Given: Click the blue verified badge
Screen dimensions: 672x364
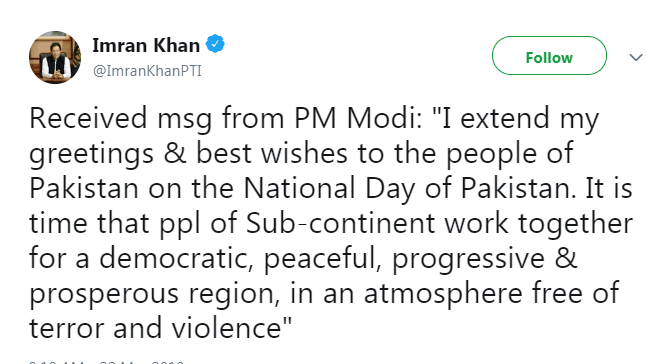Looking at the screenshot, I should (215, 44).
